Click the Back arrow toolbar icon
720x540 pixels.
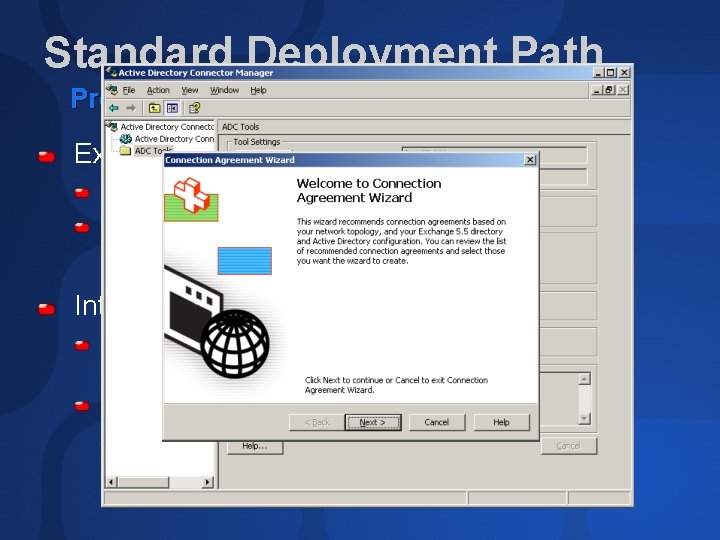(113, 108)
